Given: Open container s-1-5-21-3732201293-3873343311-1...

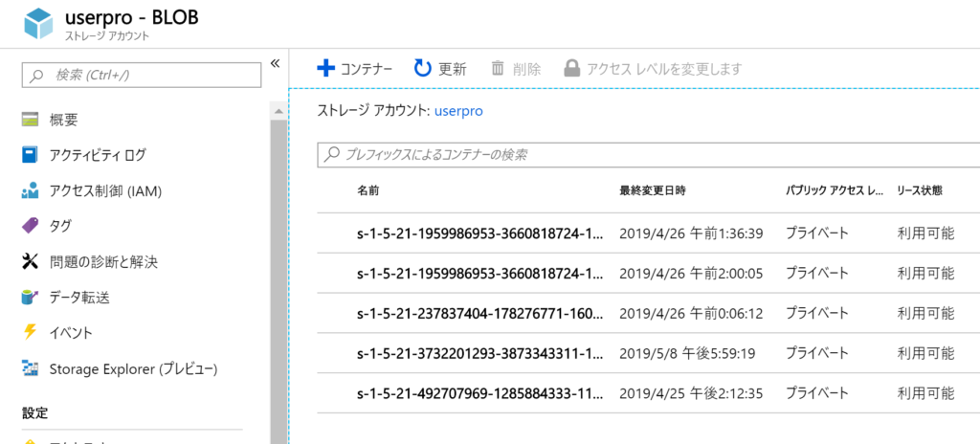Looking at the screenshot, I should tap(480, 353).
